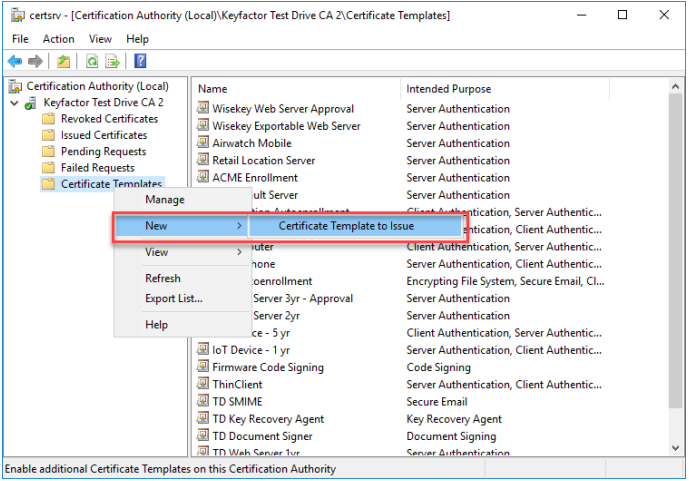Click the Forward arrow toolbar icon
This screenshot has width=689, height=481.
(x=35, y=61)
